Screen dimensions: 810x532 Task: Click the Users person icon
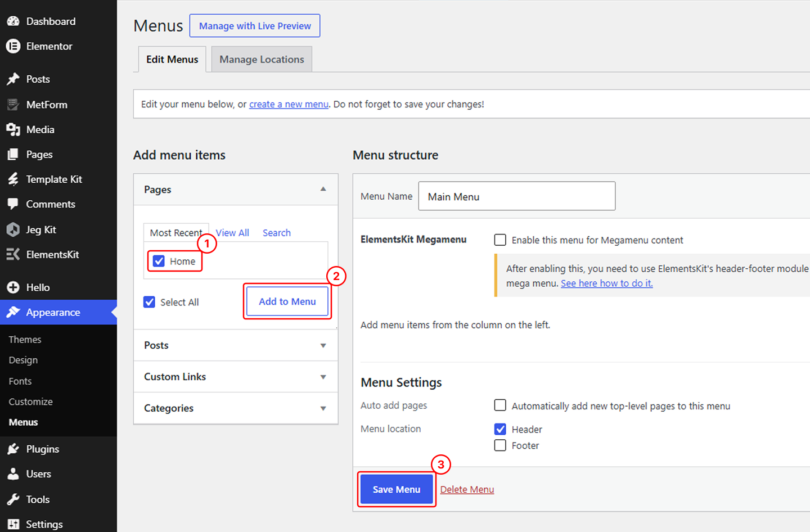pyautogui.click(x=13, y=474)
